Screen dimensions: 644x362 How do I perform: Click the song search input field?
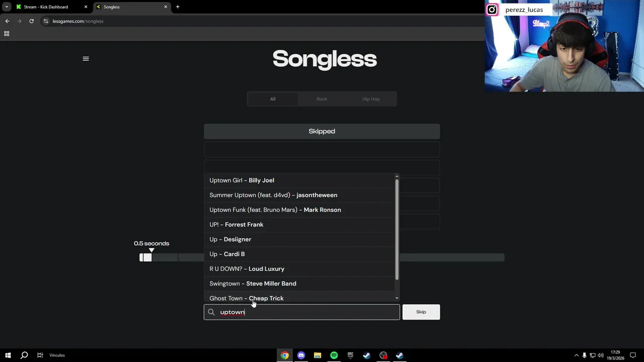[x=302, y=312]
